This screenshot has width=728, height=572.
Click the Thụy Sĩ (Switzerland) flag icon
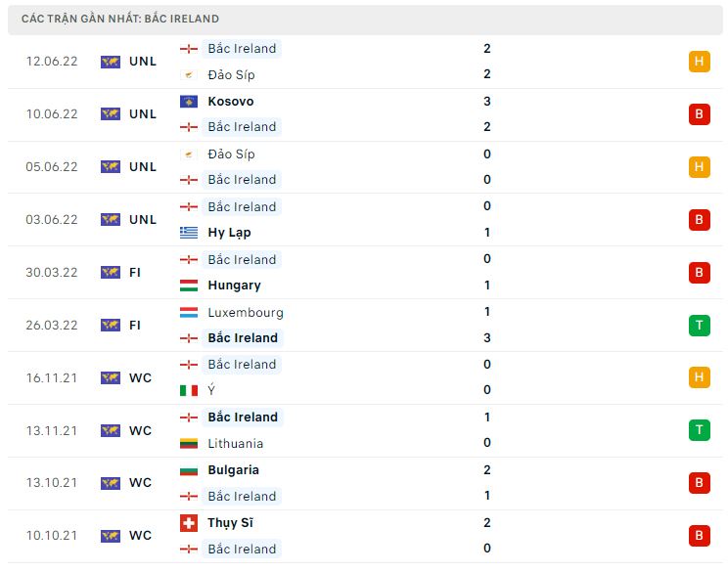point(189,523)
